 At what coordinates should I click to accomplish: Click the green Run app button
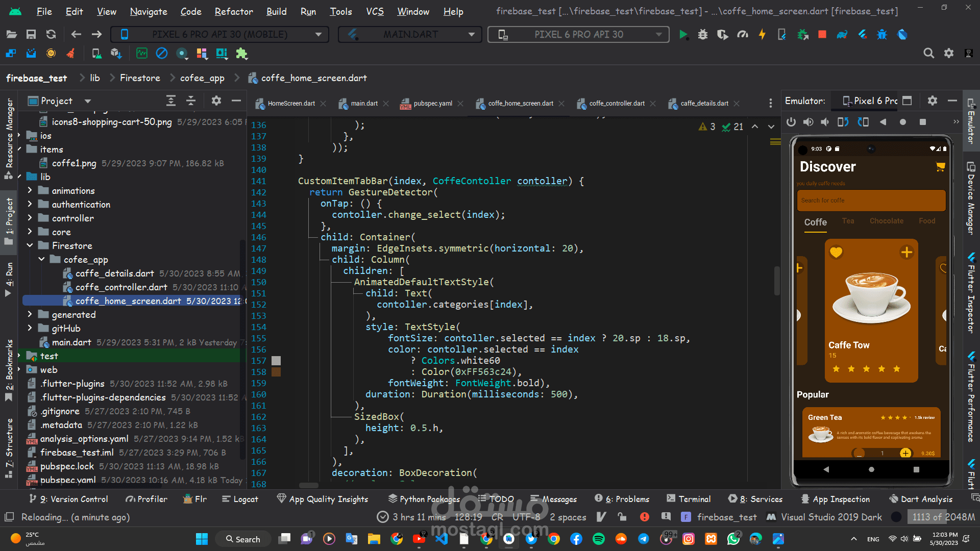(x=683, y=35)
